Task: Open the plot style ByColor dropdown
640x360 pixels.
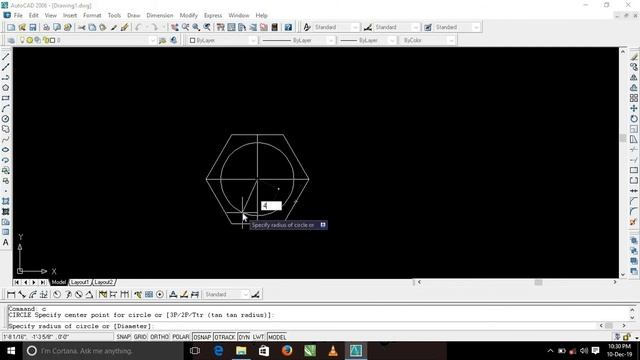Action: pyautogui.click(x=451, y=40)
